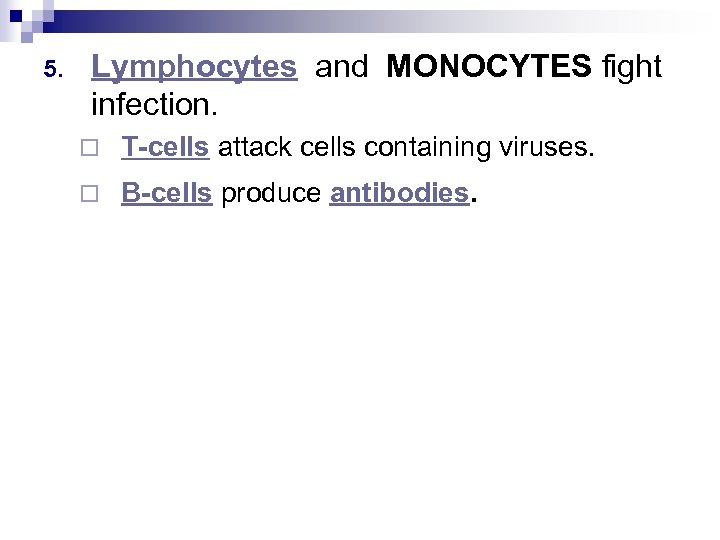
Task: Click the square bullet beside T-cells
Action: (x=90, y=150)
